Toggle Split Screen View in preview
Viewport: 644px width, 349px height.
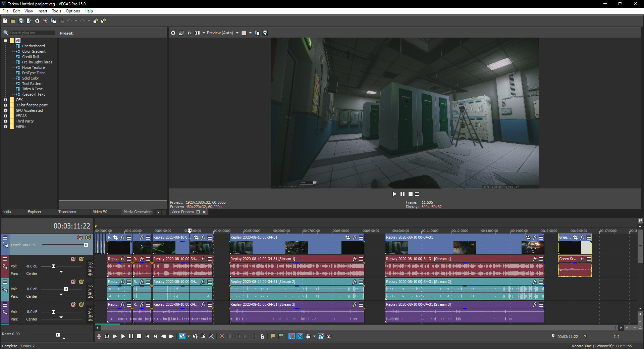[x=197, y=33]
